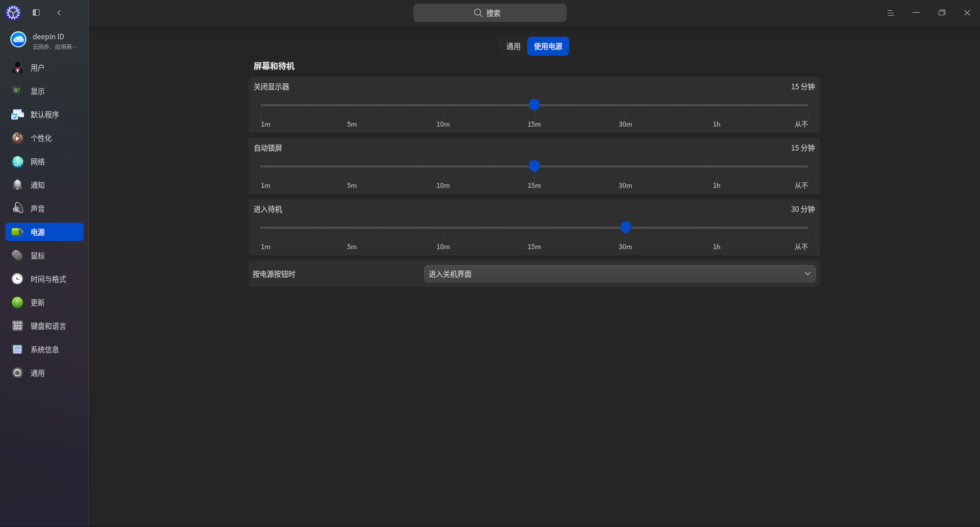Click the 按电源按钮时 label
This screenshot has height=527, width=980.
click(274, 274)
